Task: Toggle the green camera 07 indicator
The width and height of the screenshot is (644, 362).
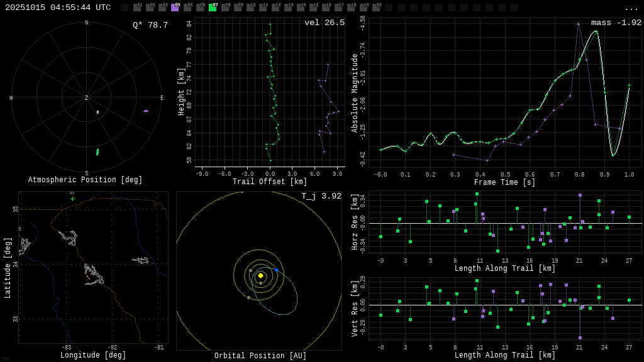Action: [x=213, y=8]
